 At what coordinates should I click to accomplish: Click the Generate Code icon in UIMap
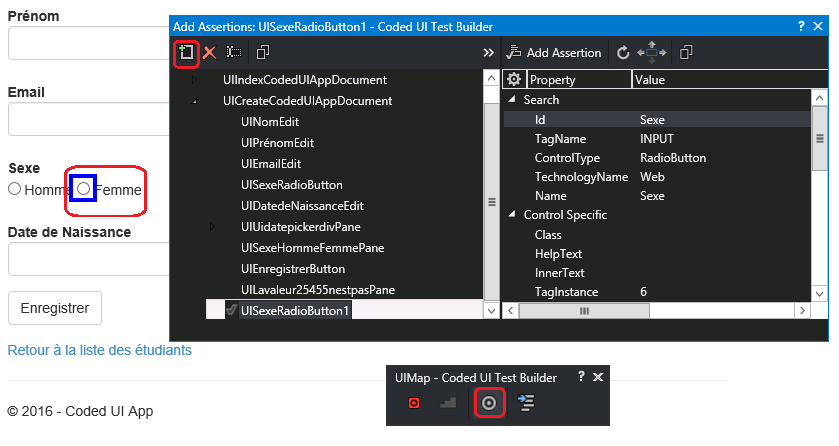pos(525,402)
